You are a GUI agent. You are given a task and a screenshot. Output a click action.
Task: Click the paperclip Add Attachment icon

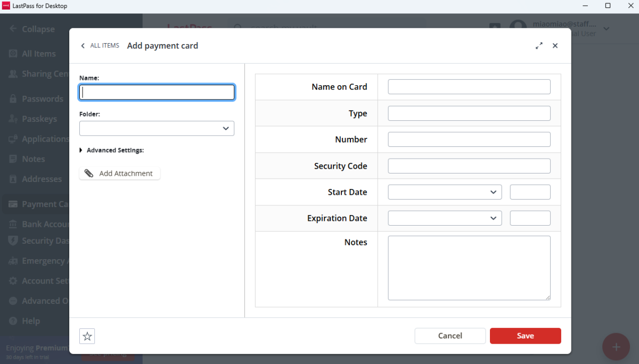click(89, 173)
